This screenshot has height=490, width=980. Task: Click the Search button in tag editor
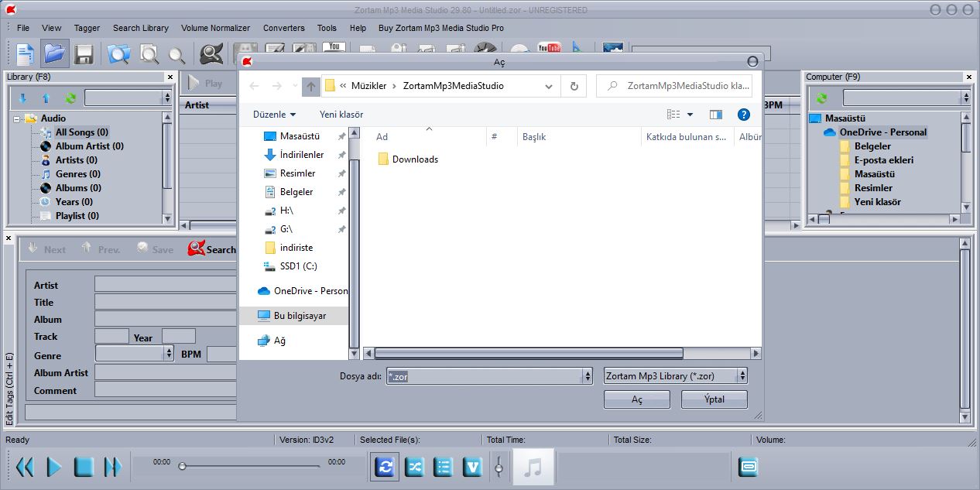point(211,249)
